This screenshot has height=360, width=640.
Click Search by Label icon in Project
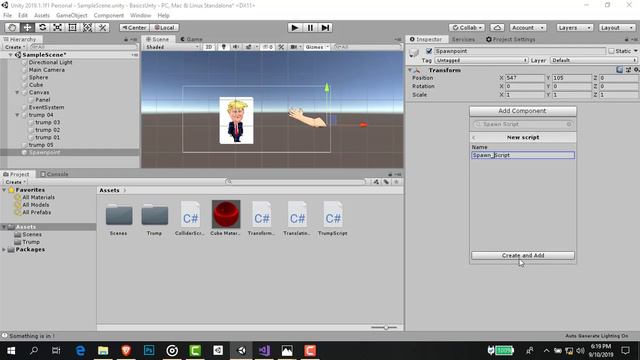tap(386, 182)
